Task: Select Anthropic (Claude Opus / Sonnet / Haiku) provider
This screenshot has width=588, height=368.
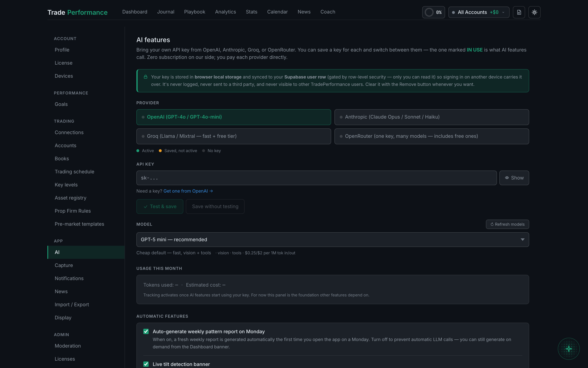Action: point(432,117)
